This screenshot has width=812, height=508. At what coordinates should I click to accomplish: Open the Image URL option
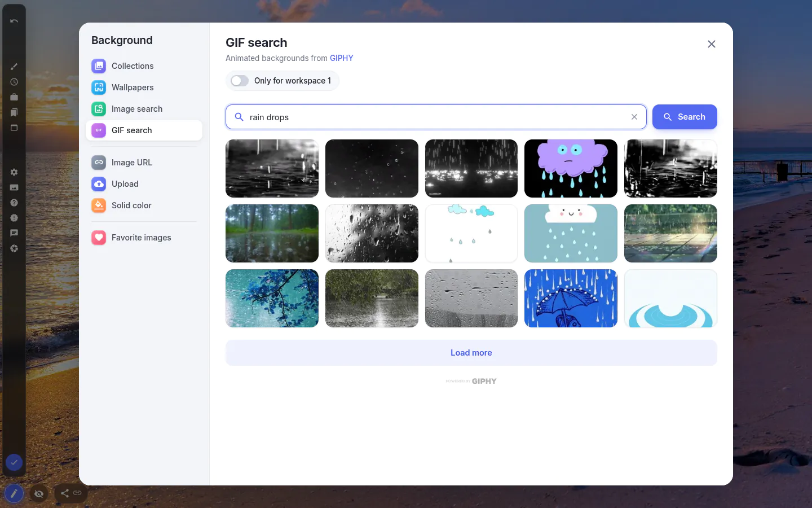(x=144, y=163)
